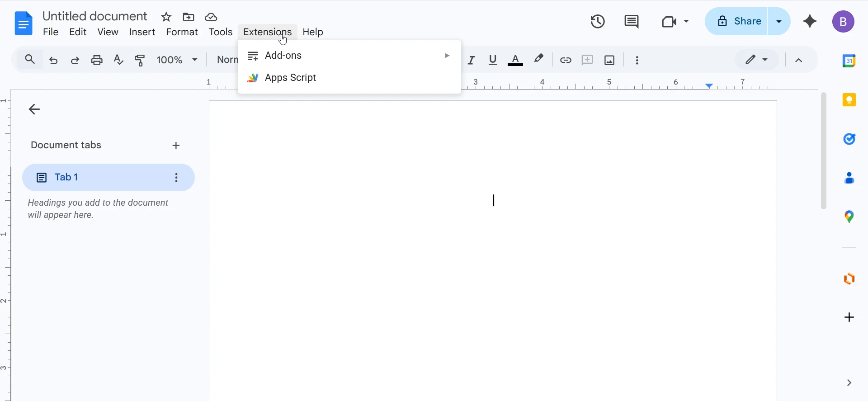The image size is (868, 401).
Task: Star the Untitled document
Action: [x=166, y=17]
